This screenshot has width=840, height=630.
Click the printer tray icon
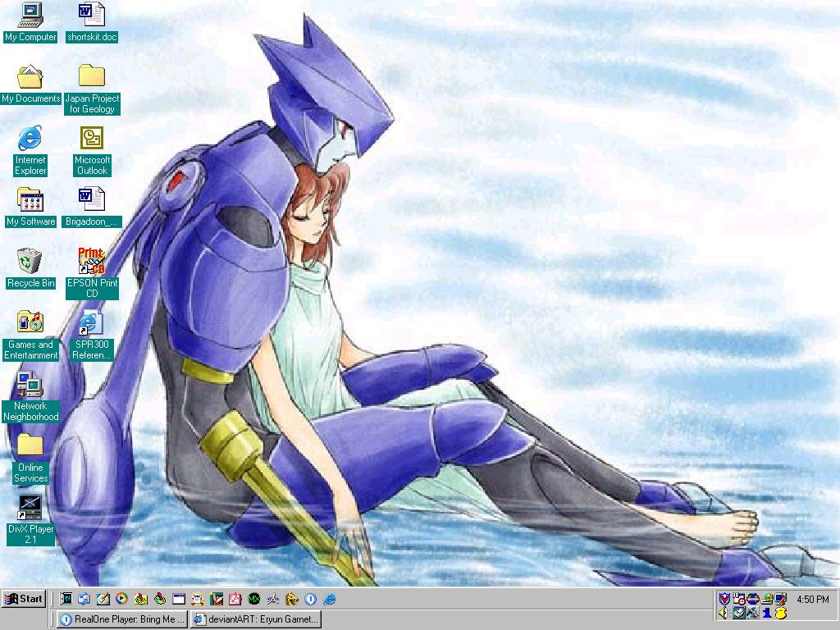click(739, 613)
